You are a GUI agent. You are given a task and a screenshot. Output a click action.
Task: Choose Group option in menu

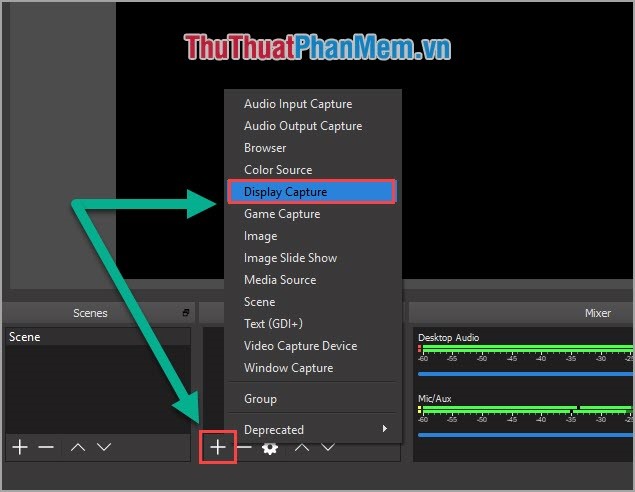click(x=313, y=398)
